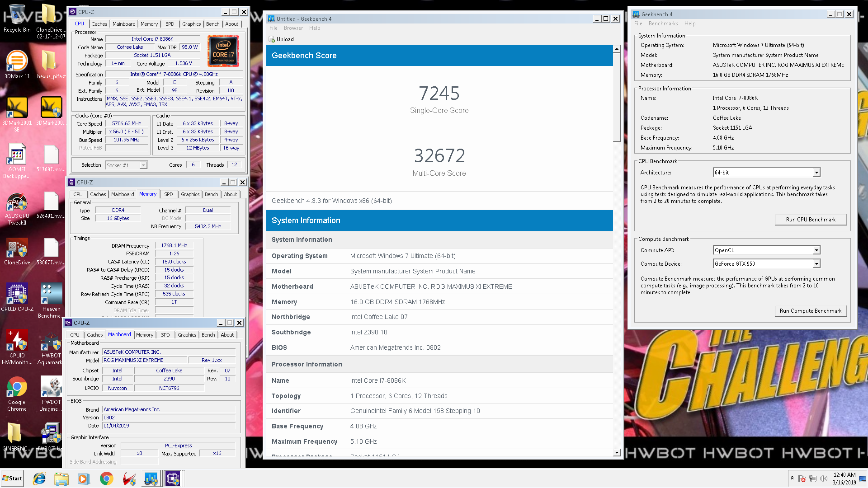Expand the Compute API dropdown
This screenshot has height=488, width=868.
click(x=816, y=250)
